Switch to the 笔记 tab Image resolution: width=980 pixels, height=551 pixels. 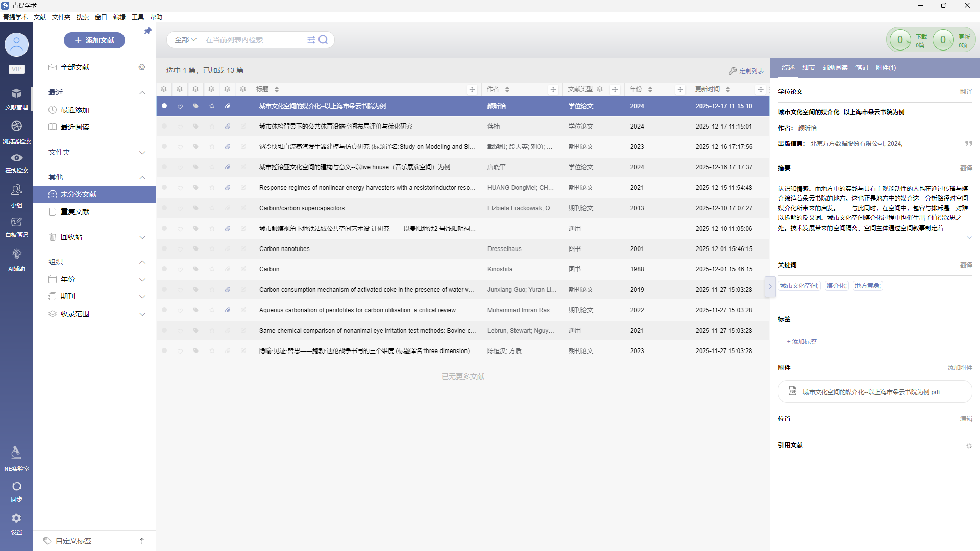(x=862, y=68)
